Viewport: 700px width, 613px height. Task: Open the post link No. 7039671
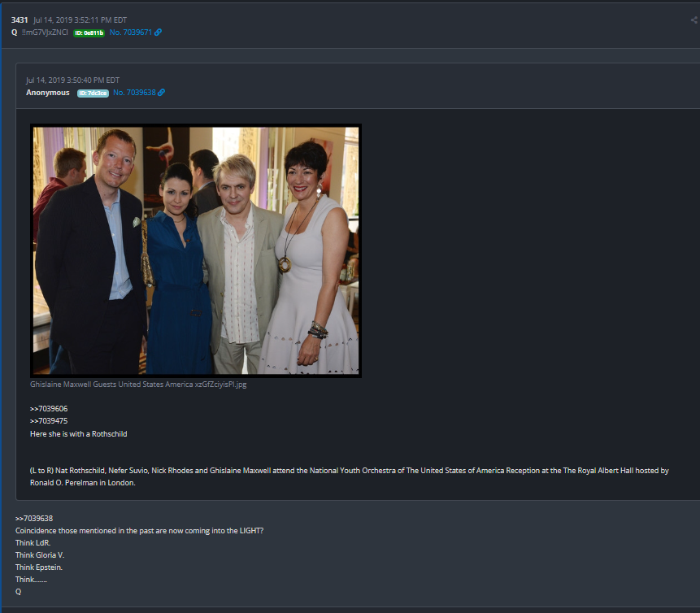click(x=130, y=33)
